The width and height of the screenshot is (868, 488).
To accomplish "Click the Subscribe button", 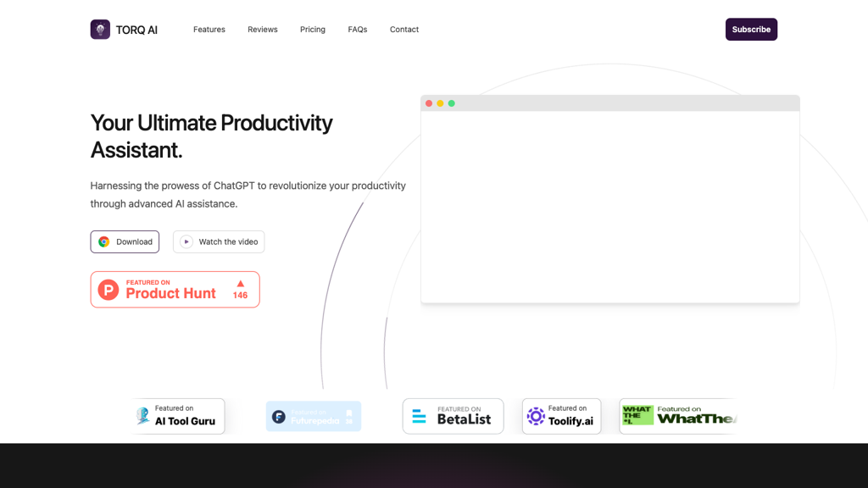I will 751,30.
